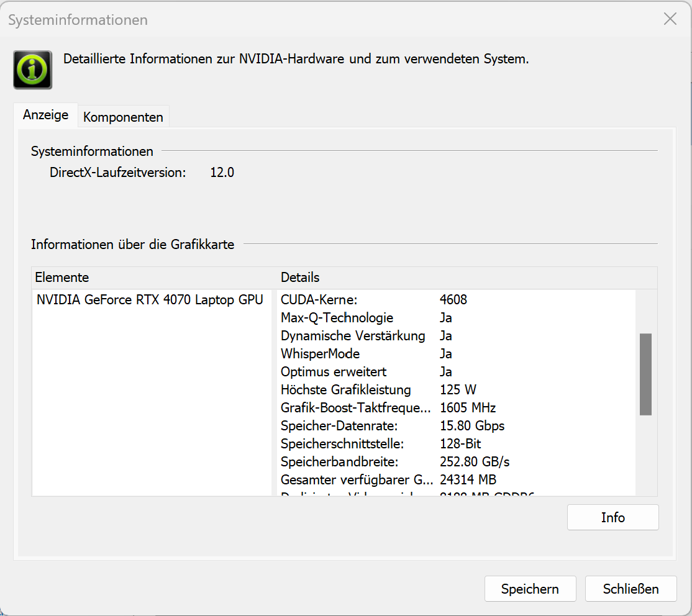Image resolution: width=692 pixels, height=616 pixels.
Task: Click the green NVIDIA info icon
Action: (x=33, y=70)
